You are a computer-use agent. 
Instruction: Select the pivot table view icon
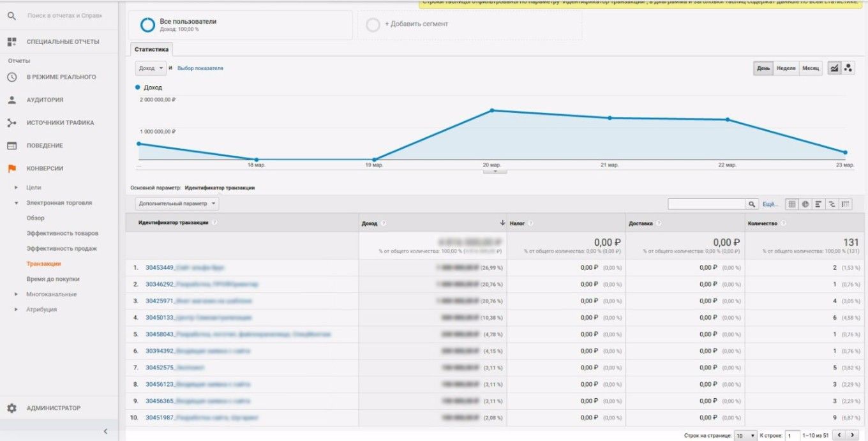(x=846, y=204)
